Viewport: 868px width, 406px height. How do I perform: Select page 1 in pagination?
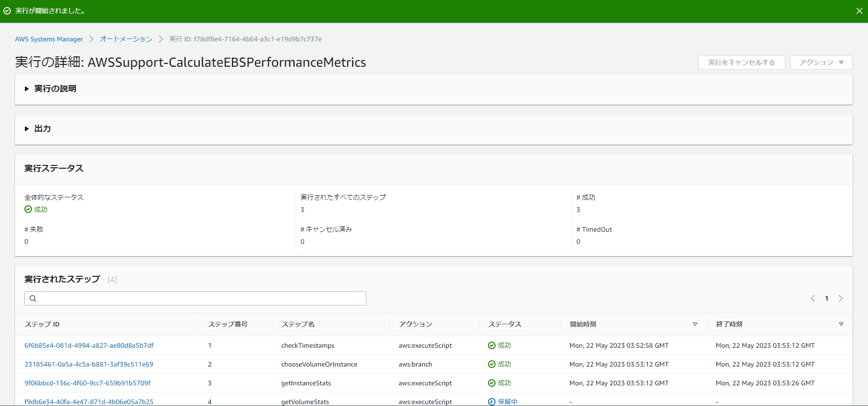827,298
